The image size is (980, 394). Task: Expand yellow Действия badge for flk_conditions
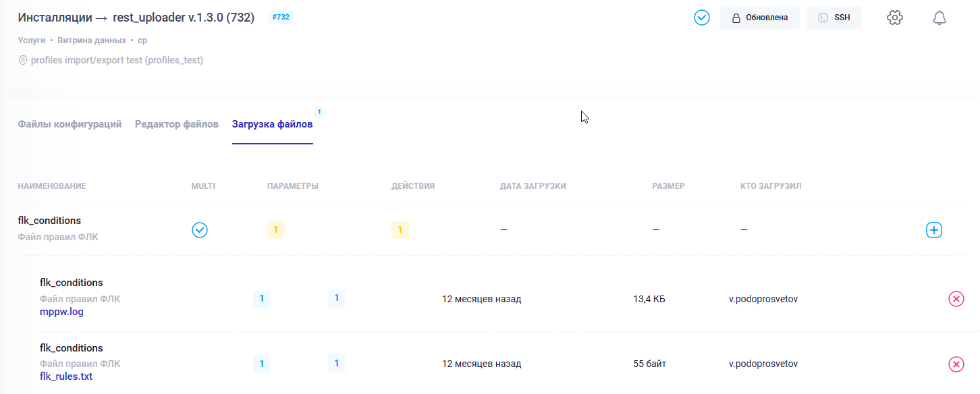click(400, 230)
